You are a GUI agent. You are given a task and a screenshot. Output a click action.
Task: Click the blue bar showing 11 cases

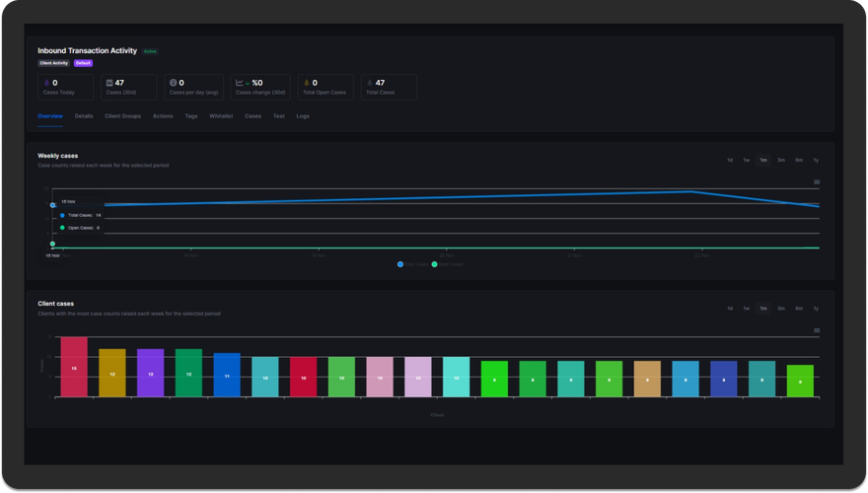coord(227,375)
